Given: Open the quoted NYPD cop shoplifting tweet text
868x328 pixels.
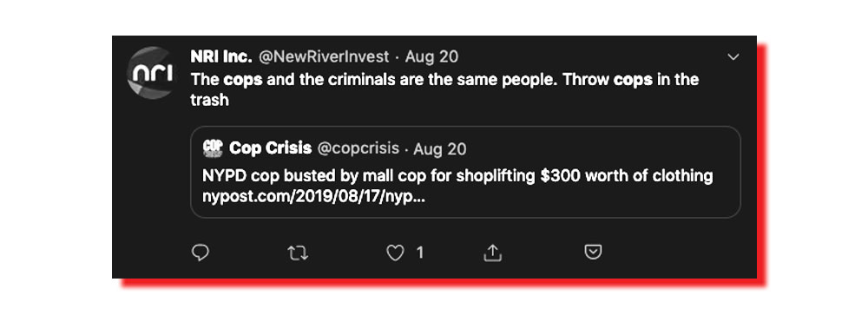Looking at the screenshot, I should tap(457, 176).
